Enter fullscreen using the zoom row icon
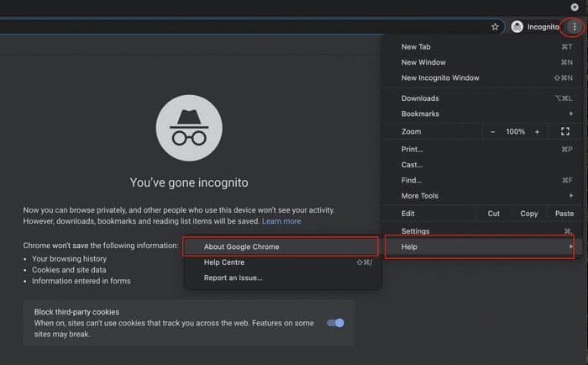 point(565,131)
